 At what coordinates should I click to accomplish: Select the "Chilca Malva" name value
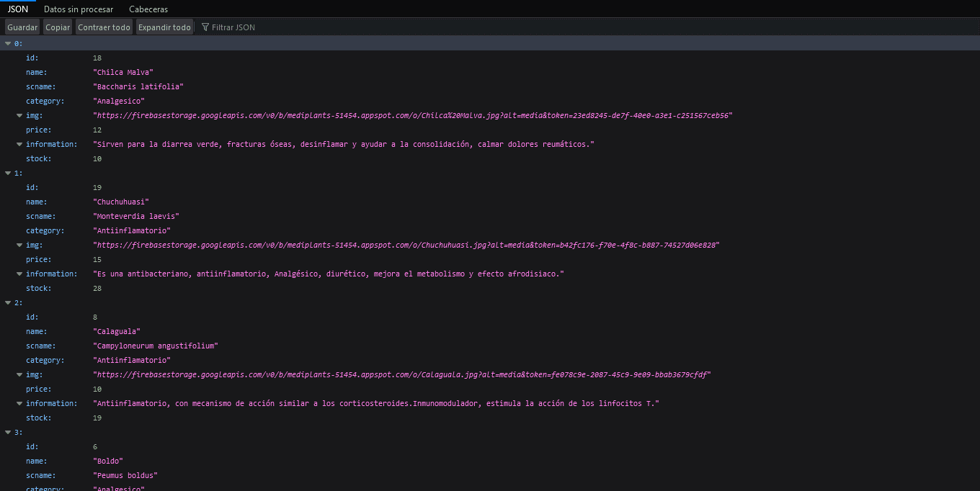pos(123,72)
